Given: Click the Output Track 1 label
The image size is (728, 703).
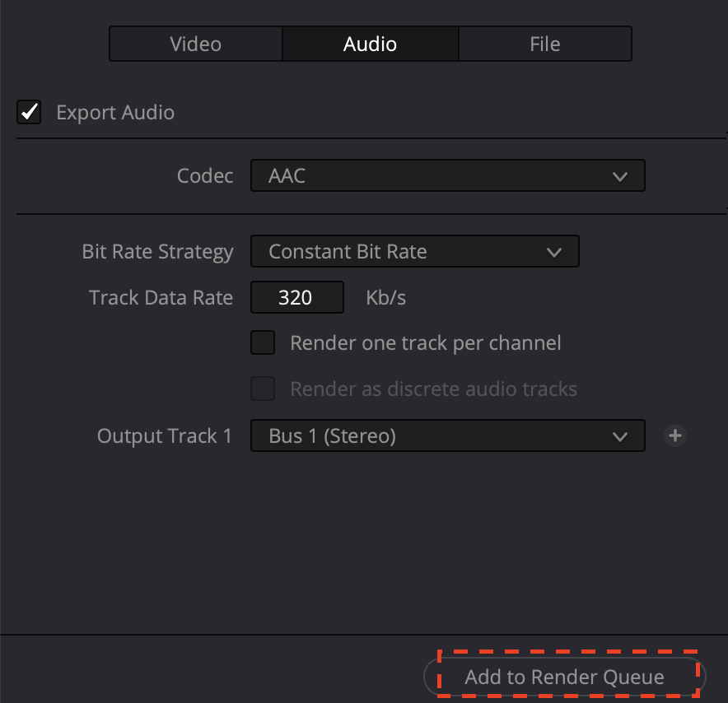Looking at the screenshot, I should [x=164, y=436].
